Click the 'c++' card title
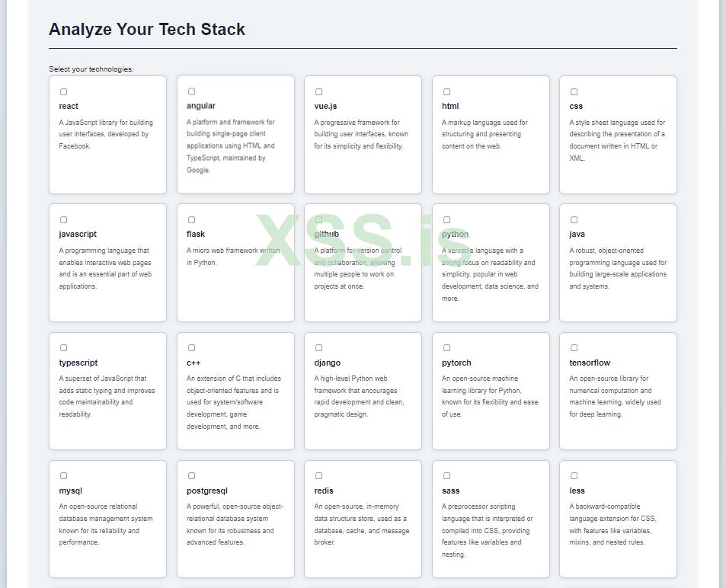Image resolution: width=726 pixels, height=588 pixels. point(193,363)
